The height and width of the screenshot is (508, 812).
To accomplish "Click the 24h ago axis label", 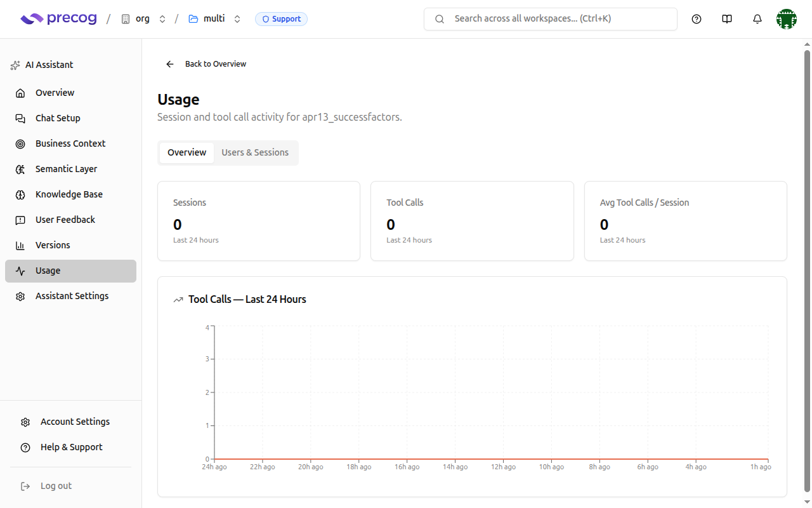I will [214, 467].
